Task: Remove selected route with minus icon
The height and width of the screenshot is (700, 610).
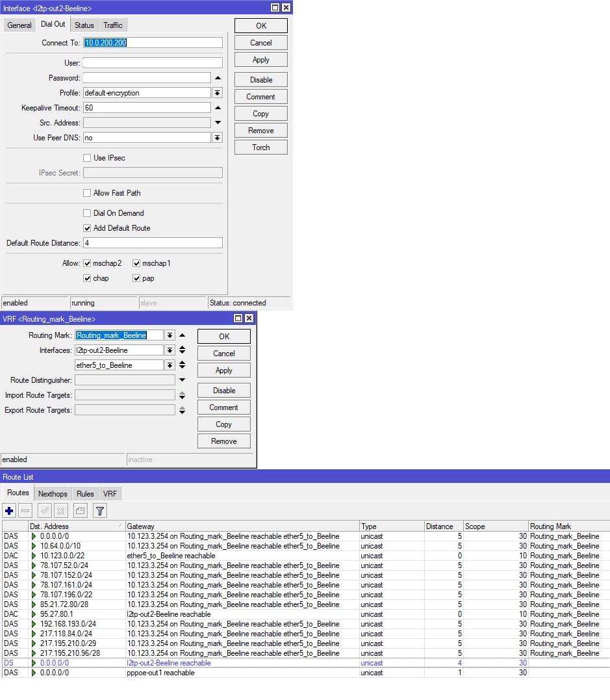Action: click(x=25, y=510)
